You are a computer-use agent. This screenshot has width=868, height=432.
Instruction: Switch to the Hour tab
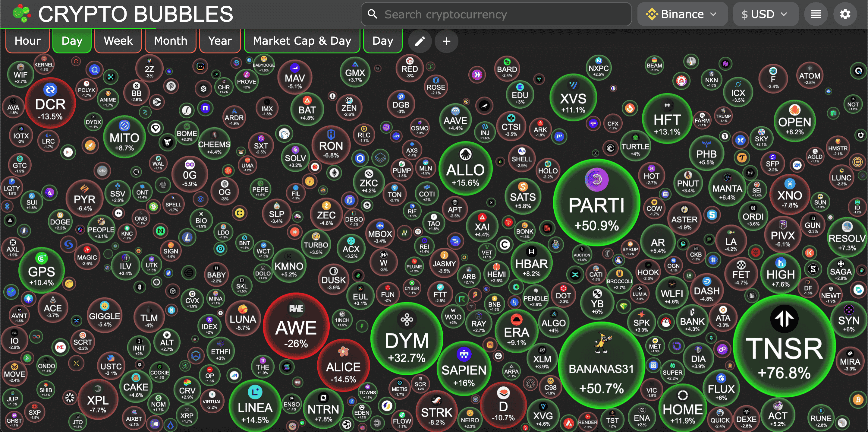pyautogui.click(x=28, y=41)
